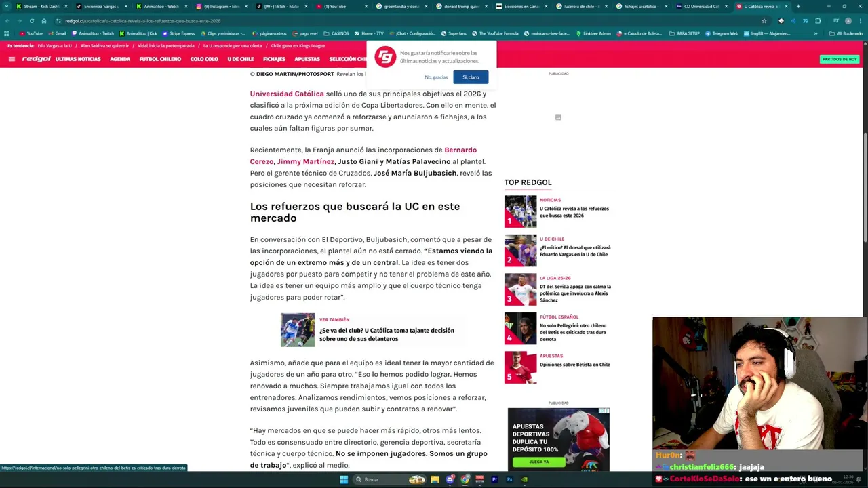Open the Superfans bookmark
The width and height of the screenshot is (868, 488).
[454, 33]
